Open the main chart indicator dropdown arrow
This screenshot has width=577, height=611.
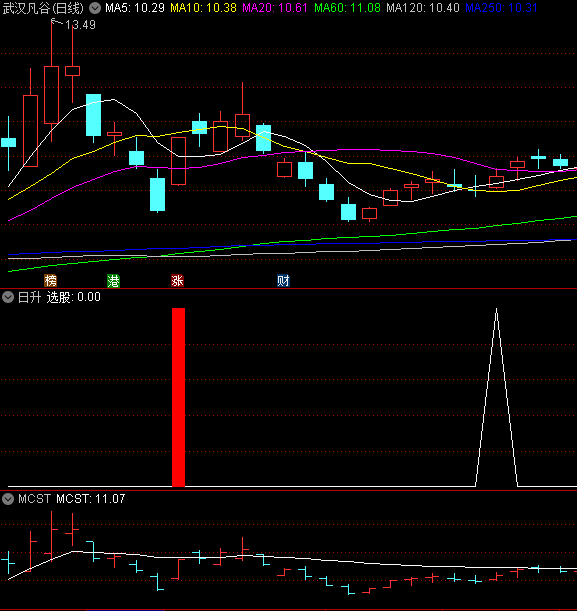[x=95, y=8]
